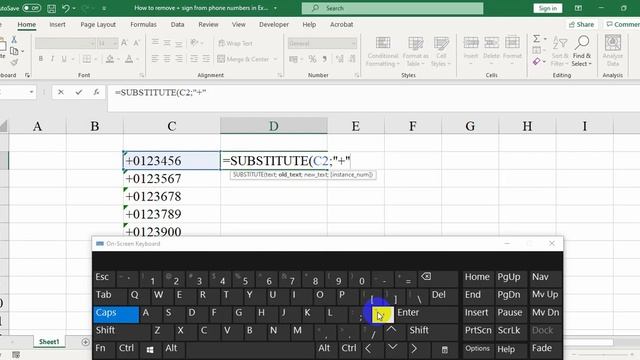640x360 pixels.
Task: Click the Undo arrow icon
Action: 66,8
